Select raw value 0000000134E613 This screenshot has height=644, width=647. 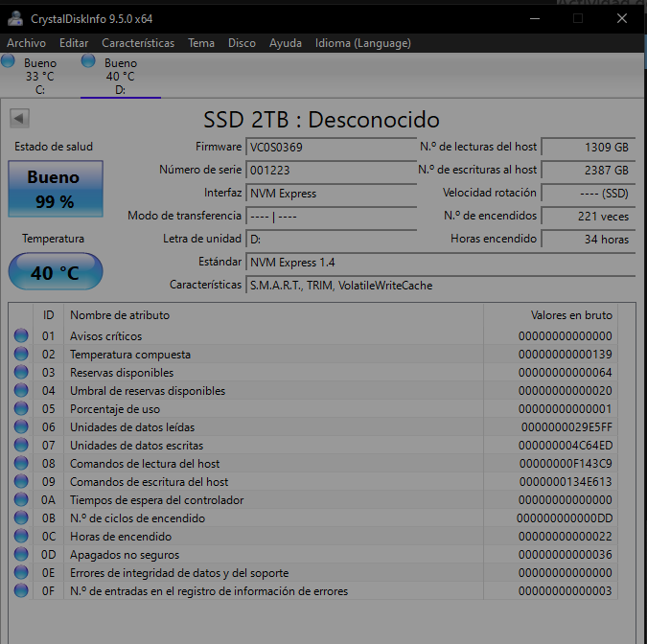coord(566,481)
